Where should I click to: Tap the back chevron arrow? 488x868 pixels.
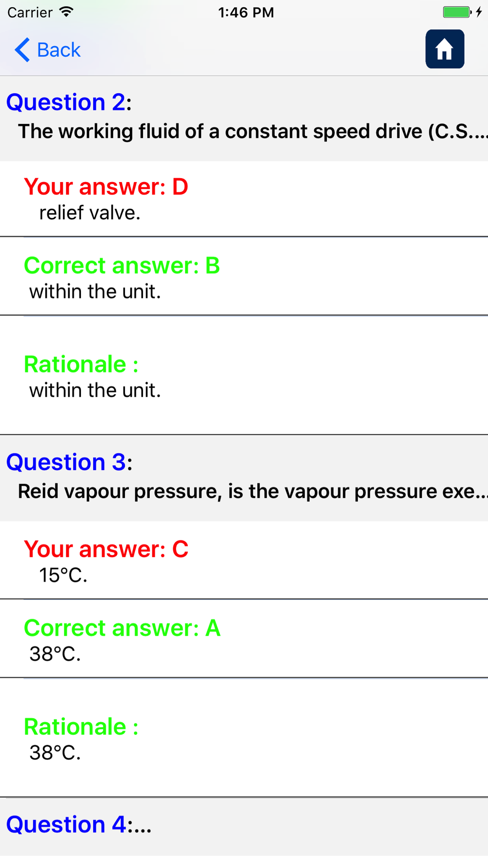tap(22, 50)
